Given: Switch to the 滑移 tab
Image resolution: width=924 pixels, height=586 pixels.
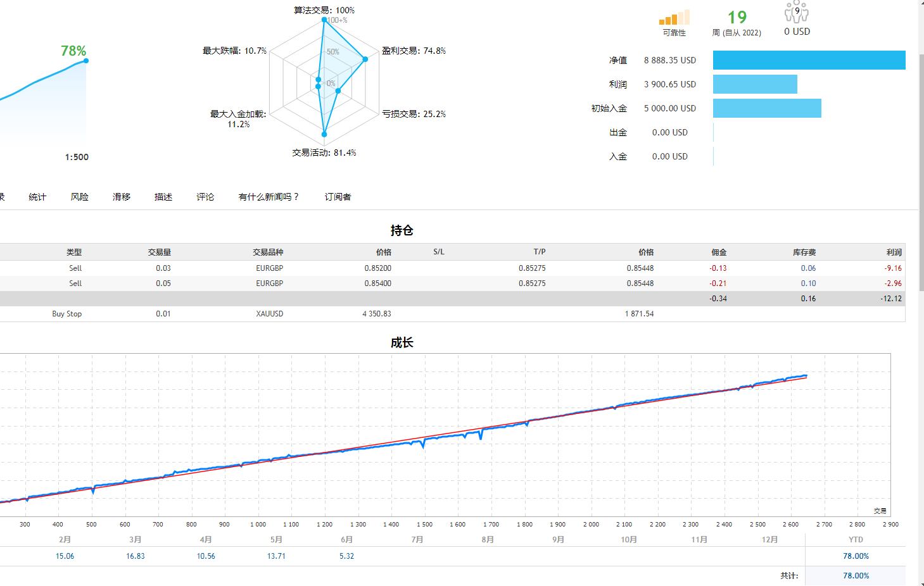Looking at the screenshot, I should tap(122, 197).
